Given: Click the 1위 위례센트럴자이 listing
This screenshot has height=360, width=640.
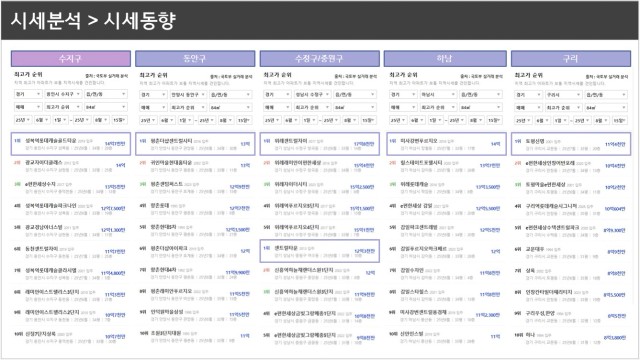Looking at the screenshot, I should [320, 144].
